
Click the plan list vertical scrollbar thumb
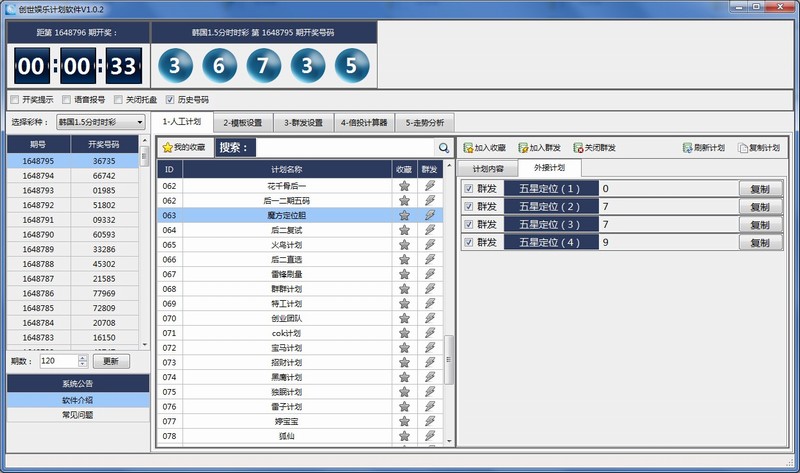point(449,360)
